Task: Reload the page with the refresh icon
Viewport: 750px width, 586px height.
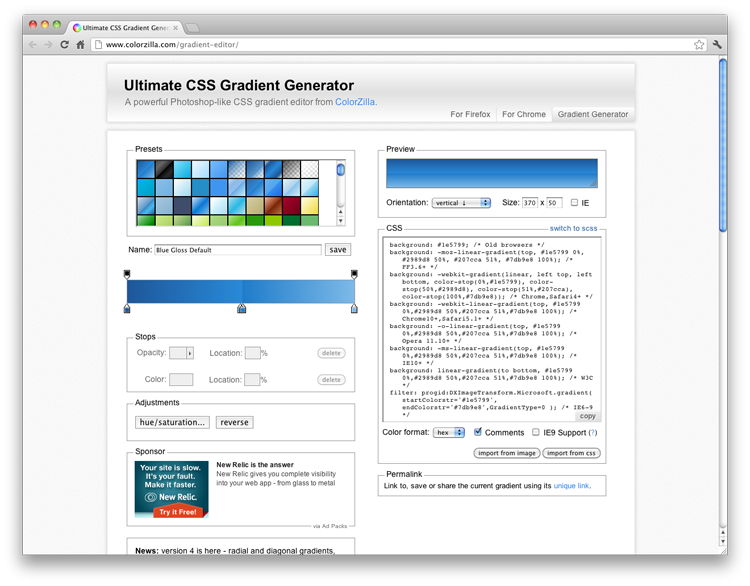Action: 65,44
